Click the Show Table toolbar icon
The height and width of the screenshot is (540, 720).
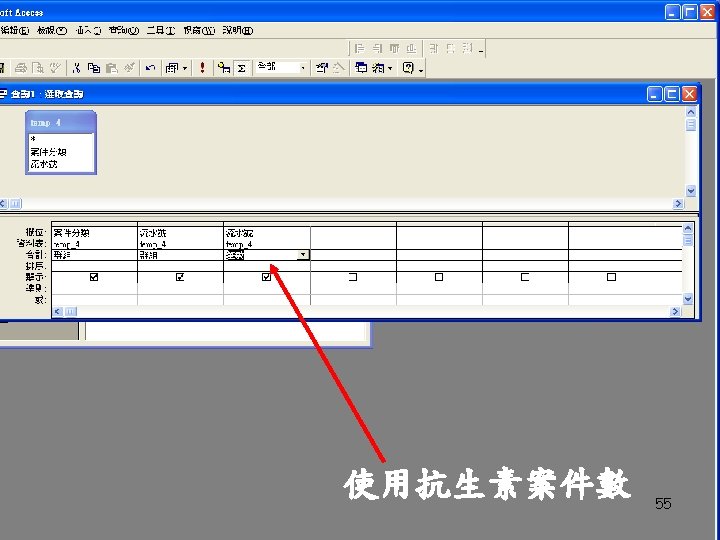click(224, 68)
